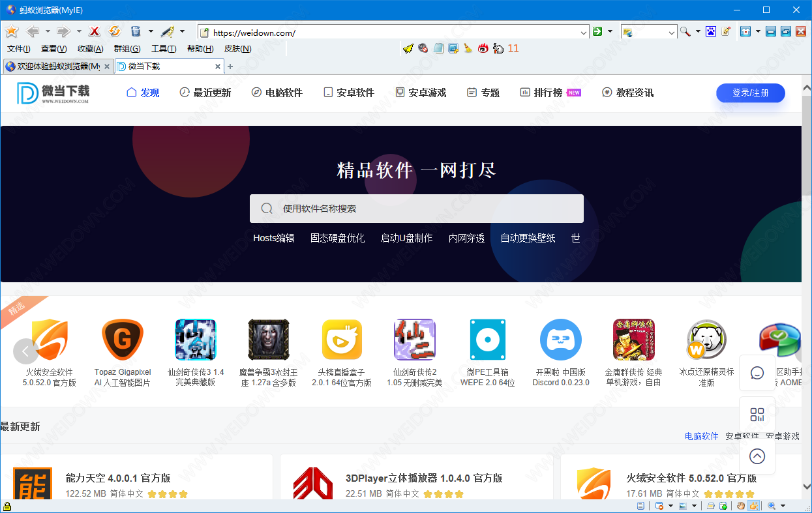Click the 微当下载 site logo
Viewport: 812px width, 513px height.
[53, 93]
